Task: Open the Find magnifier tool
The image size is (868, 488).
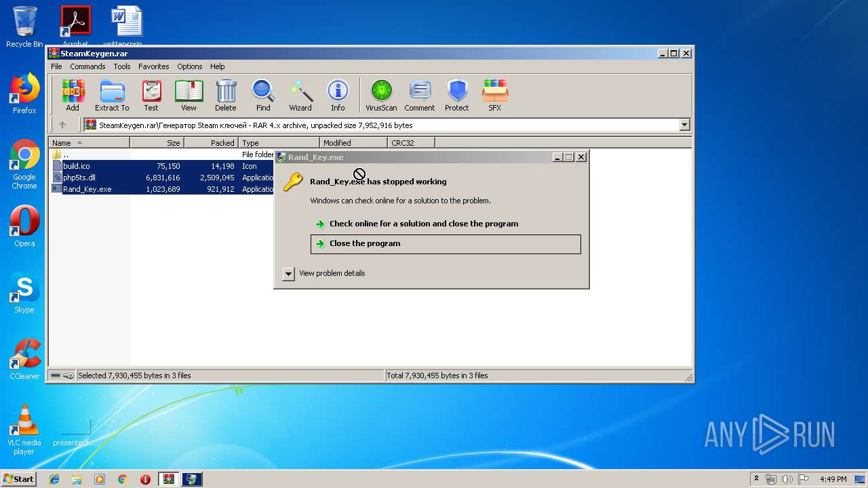Action: click(263, 96)
